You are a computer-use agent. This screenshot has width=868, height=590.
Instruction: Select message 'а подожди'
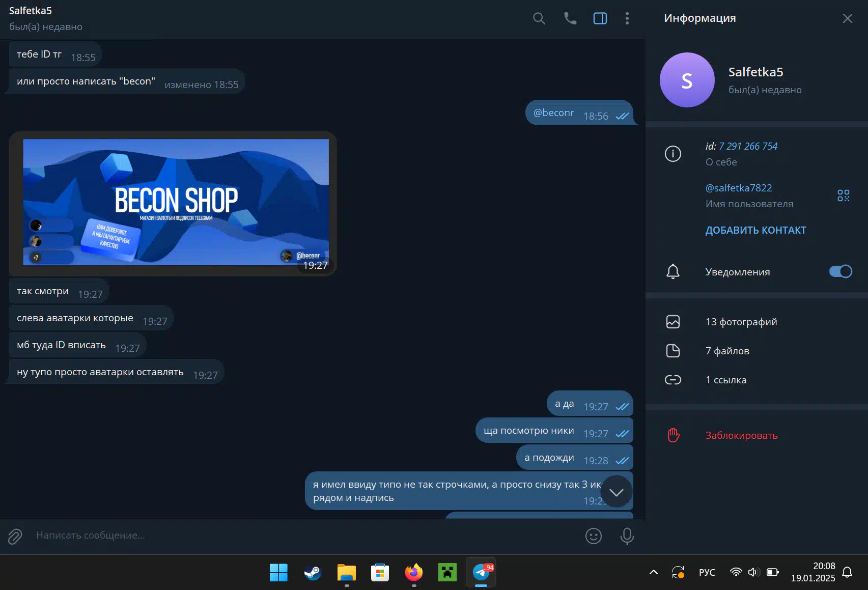575,458
